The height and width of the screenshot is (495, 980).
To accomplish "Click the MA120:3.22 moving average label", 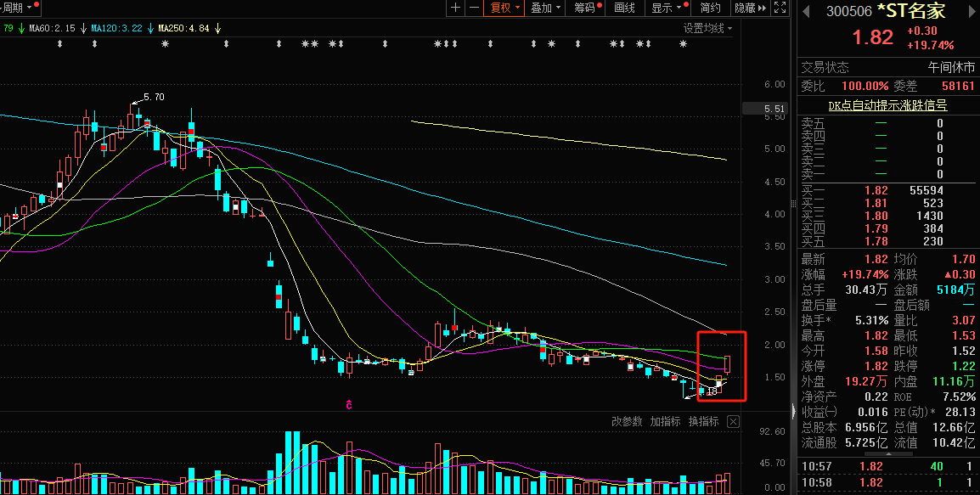I will [117, 28].
